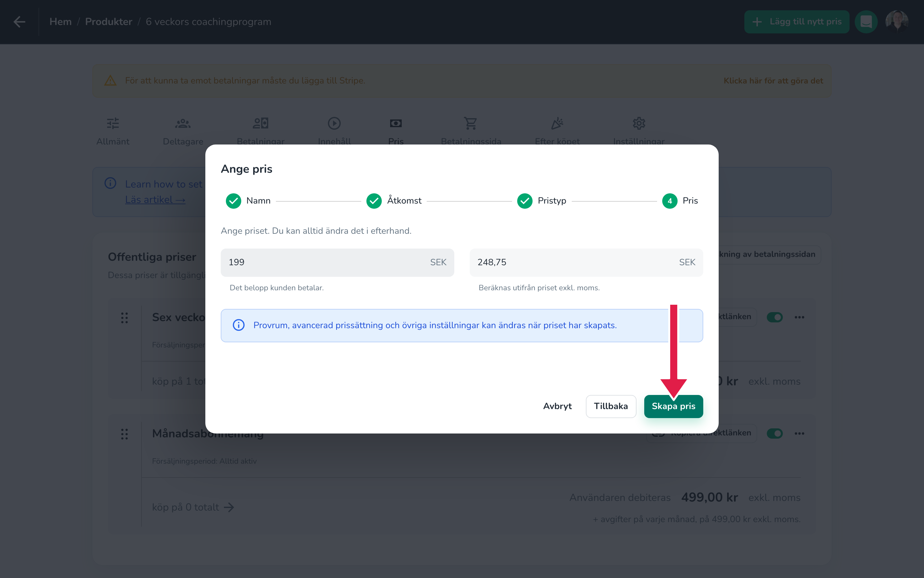Viewport: 924px width, 578px height.
Task: Click the Skapa pris button
Action: [673, 406]
